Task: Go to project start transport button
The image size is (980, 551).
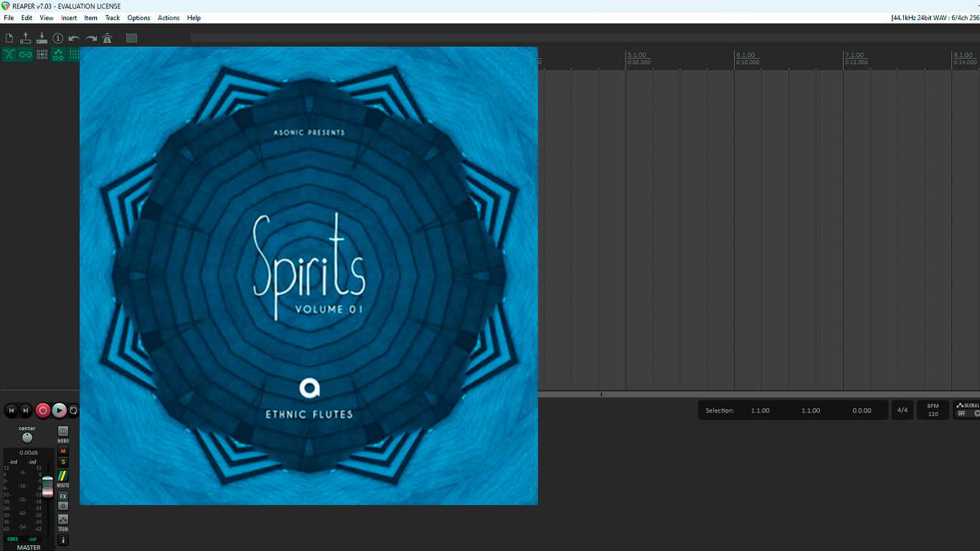Action: click(x=11, y=410)
